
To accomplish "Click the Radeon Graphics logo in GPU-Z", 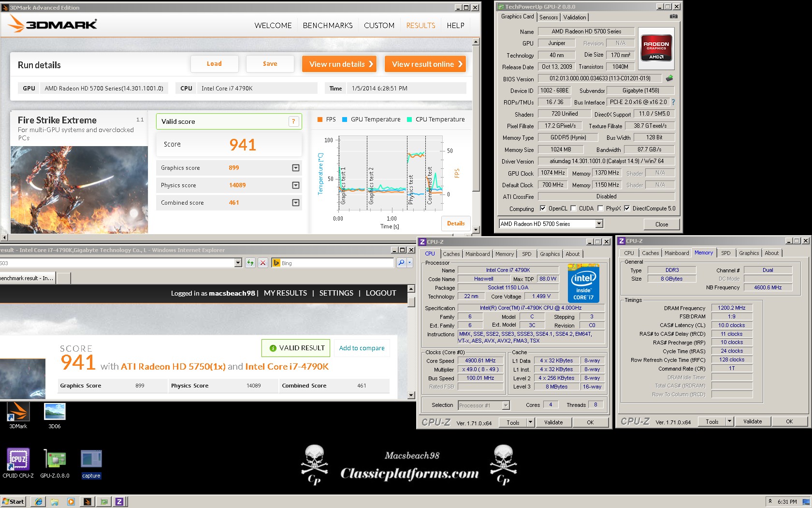I will pos(656,47).
